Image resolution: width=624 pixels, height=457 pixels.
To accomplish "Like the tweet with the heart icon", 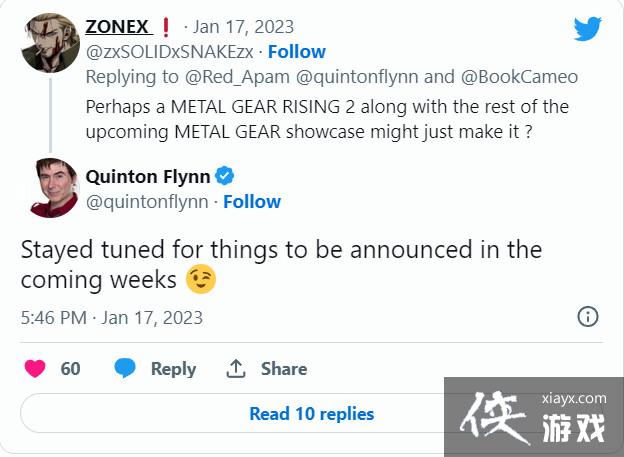I will click(x=35, y=369).
